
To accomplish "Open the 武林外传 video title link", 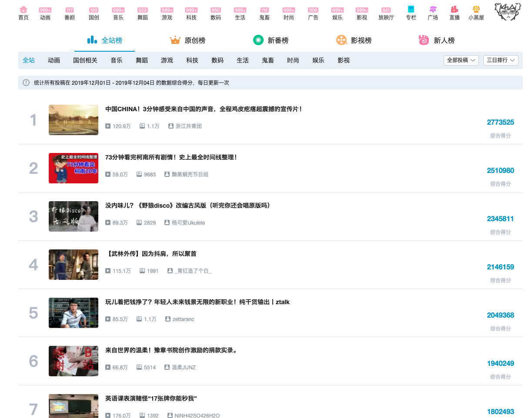I will click(x=151, y=254).
